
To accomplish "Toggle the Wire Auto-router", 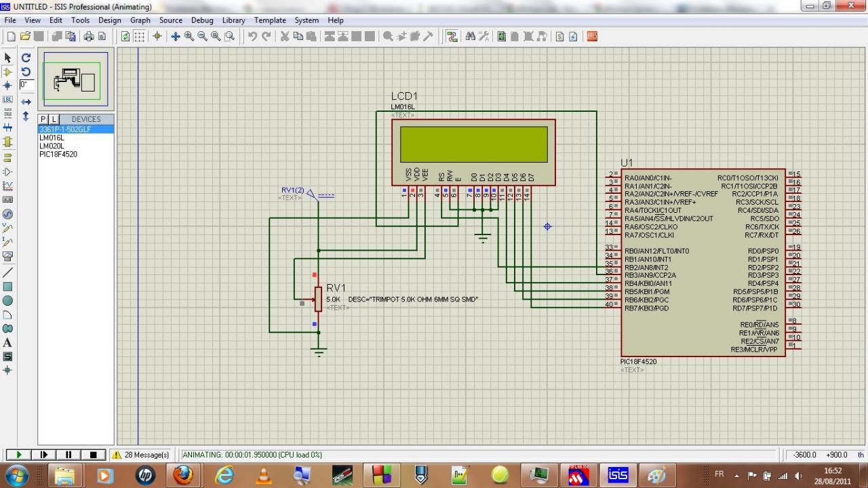I will 452,37.
